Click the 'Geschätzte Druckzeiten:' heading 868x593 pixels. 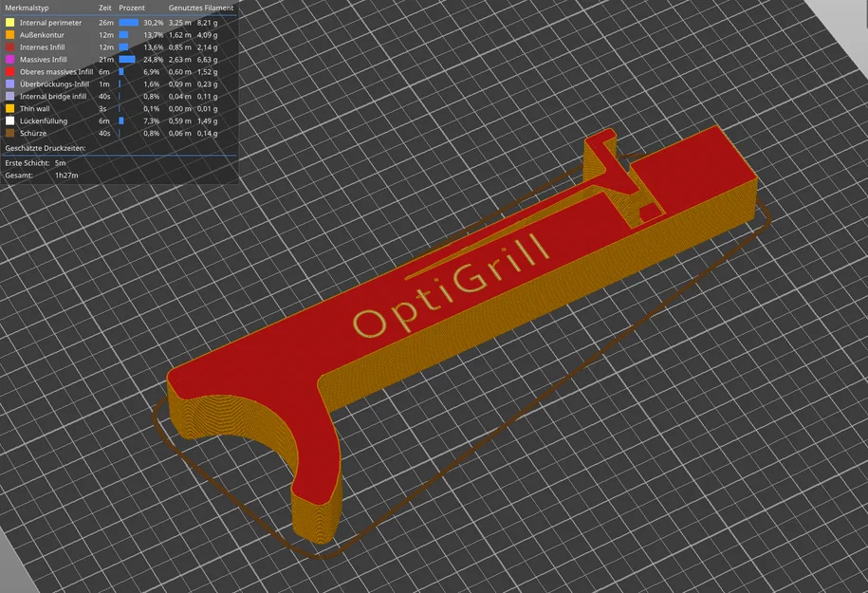[46, 148]
